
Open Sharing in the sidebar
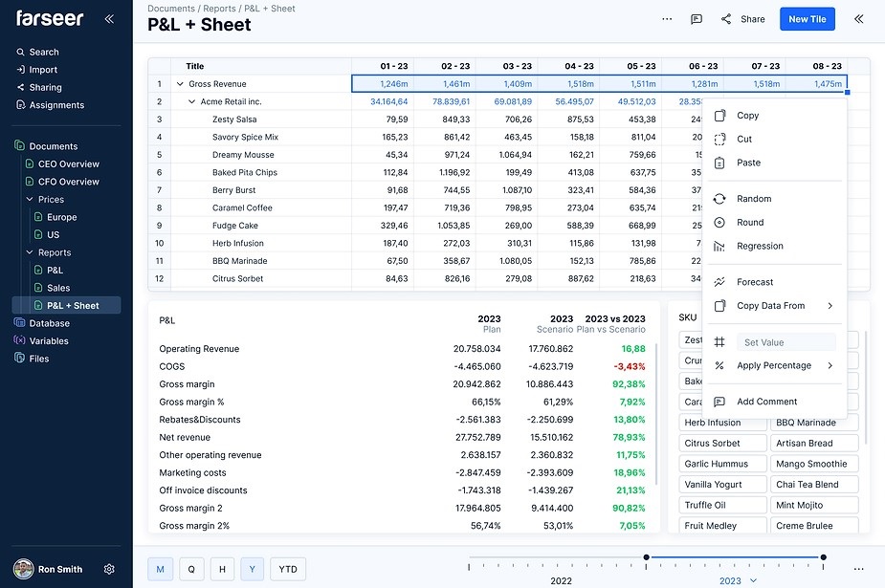click(39, 87)
